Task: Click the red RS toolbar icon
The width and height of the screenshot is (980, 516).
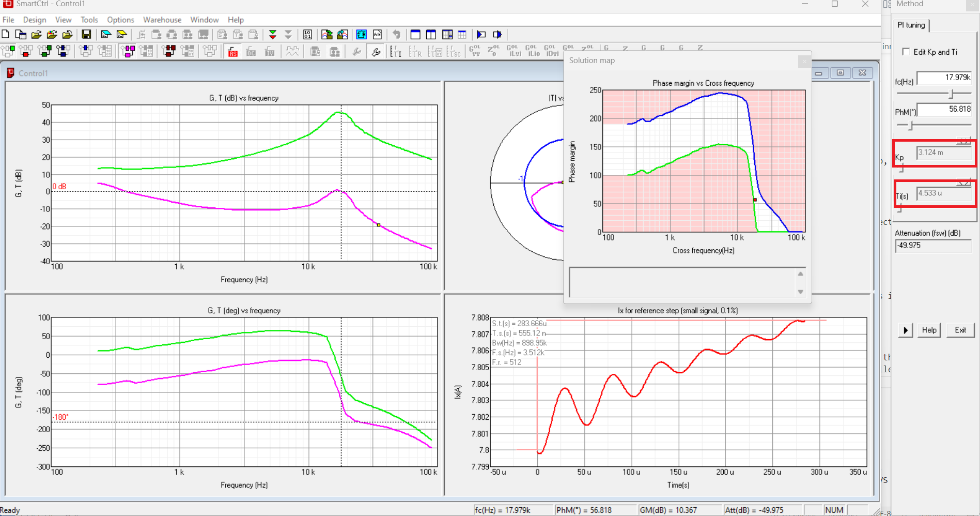Action: click(232, 51)
